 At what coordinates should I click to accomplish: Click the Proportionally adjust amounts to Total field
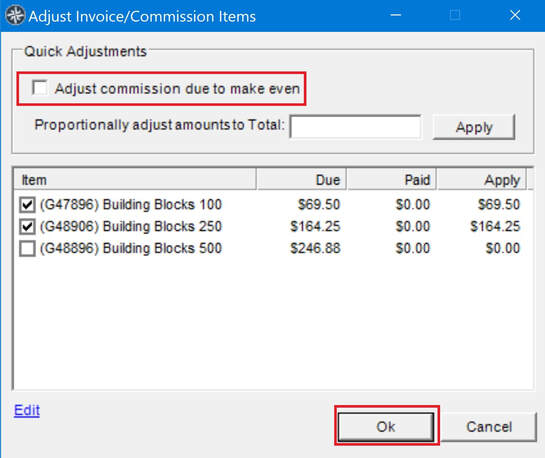(x=355, y=127)
